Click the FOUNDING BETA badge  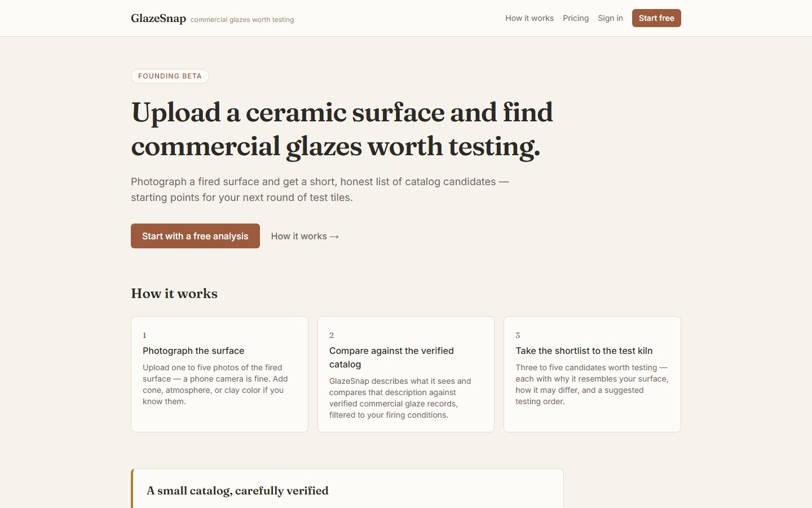[170, 76]
